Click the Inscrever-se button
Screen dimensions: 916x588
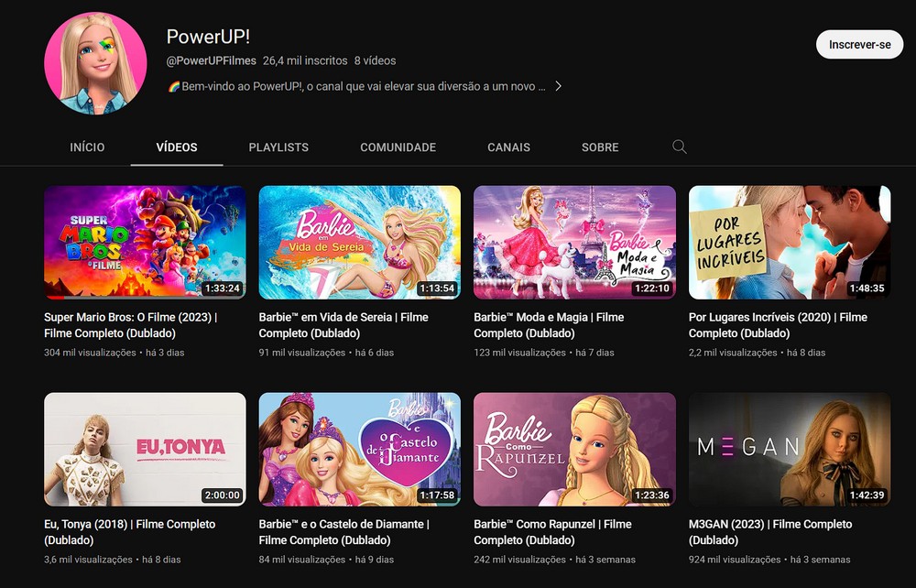pyautogui.click(x=859, y=44)
